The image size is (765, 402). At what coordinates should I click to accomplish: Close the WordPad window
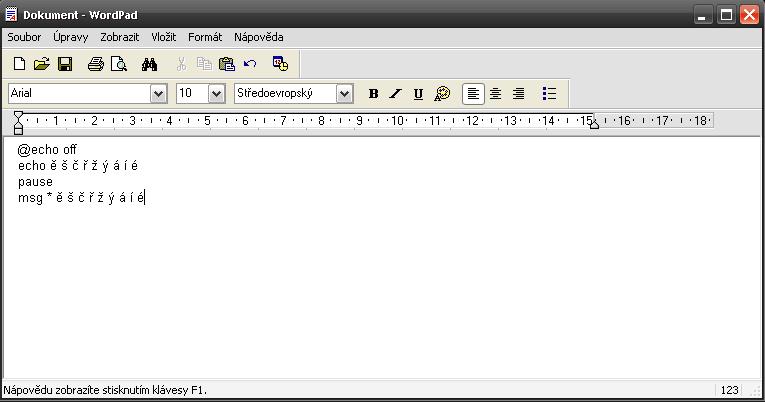(749, 15)
